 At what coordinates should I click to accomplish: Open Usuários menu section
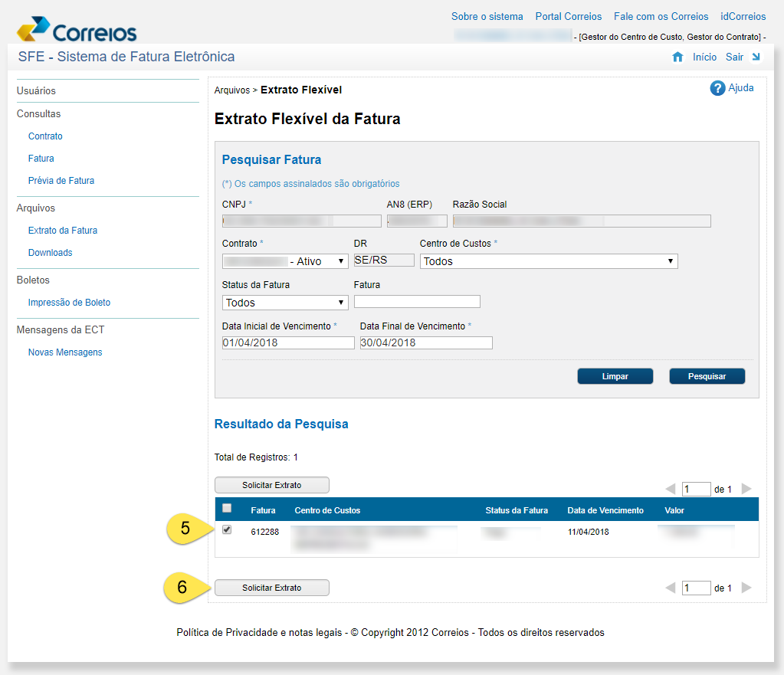(x=36, y=90)
